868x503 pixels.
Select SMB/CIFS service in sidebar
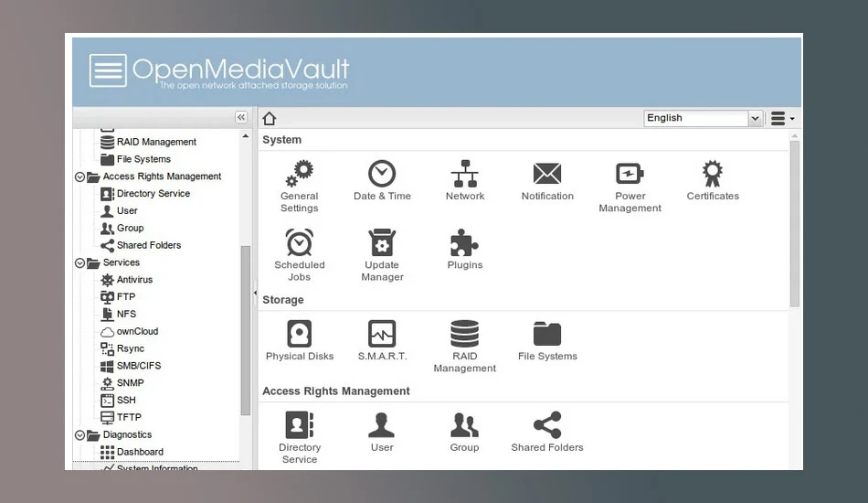coord(131,366)
